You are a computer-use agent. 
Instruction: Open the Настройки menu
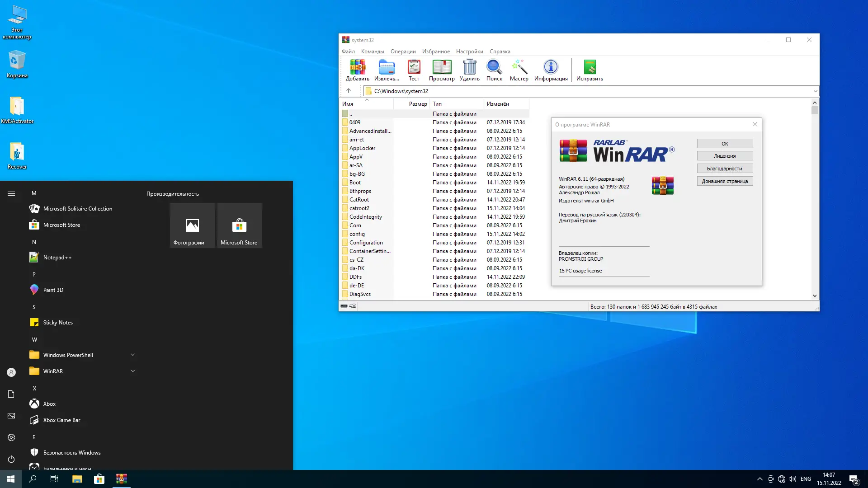coord(469,52)
